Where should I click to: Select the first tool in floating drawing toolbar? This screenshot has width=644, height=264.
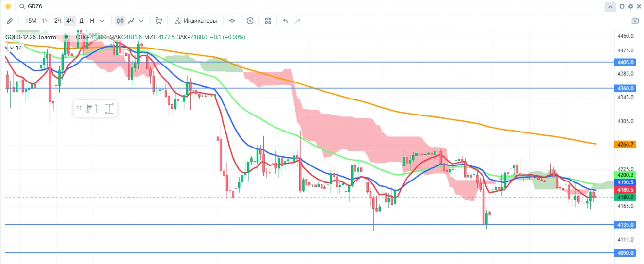89,109
